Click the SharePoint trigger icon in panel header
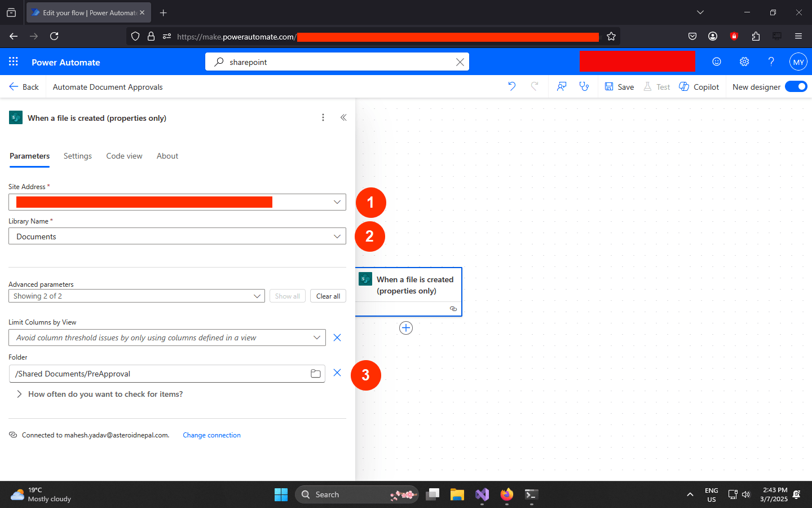Viewport: 812px width, 508px height. [x=16, y=117]
